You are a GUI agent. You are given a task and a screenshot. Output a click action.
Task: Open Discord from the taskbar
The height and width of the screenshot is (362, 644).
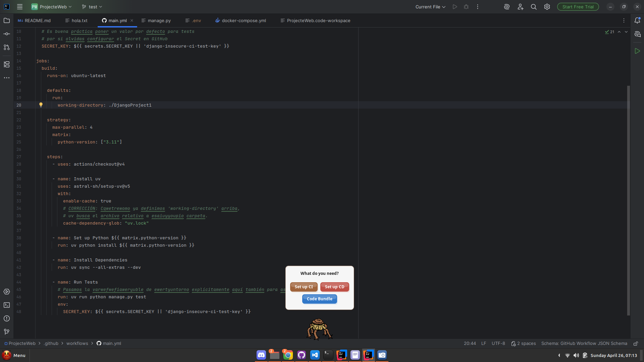tap(261, 355)
